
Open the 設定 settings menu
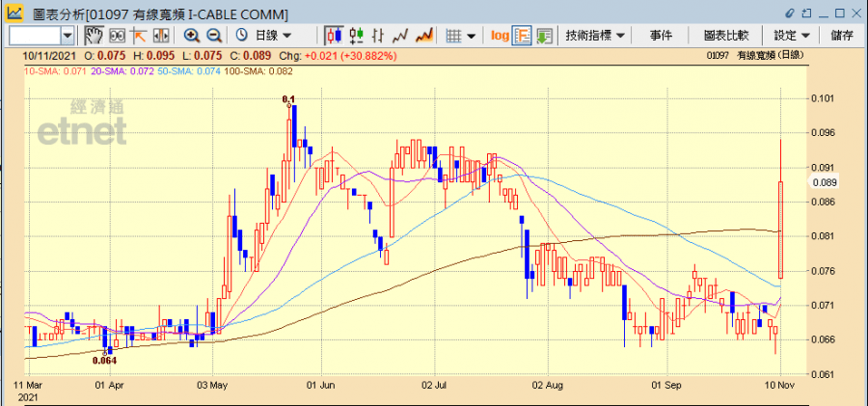coord(791,36)
